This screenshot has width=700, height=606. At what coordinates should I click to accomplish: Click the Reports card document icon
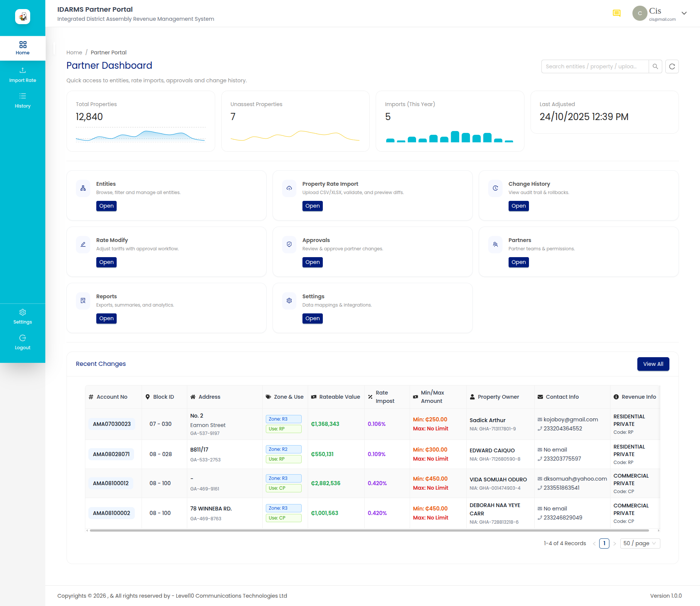pos(83,301)
